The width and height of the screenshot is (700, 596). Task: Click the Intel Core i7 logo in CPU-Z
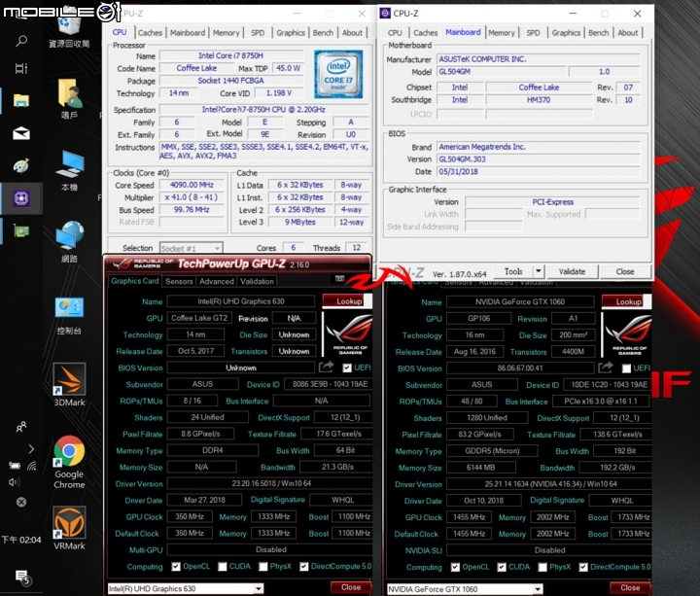[338, 74]
